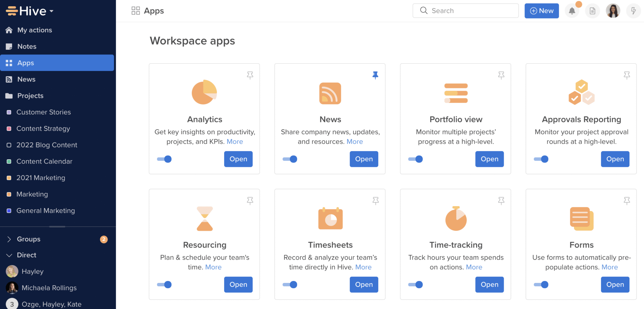
Task: Open Notes from the sidebar icon
Action: click(9, 46)
